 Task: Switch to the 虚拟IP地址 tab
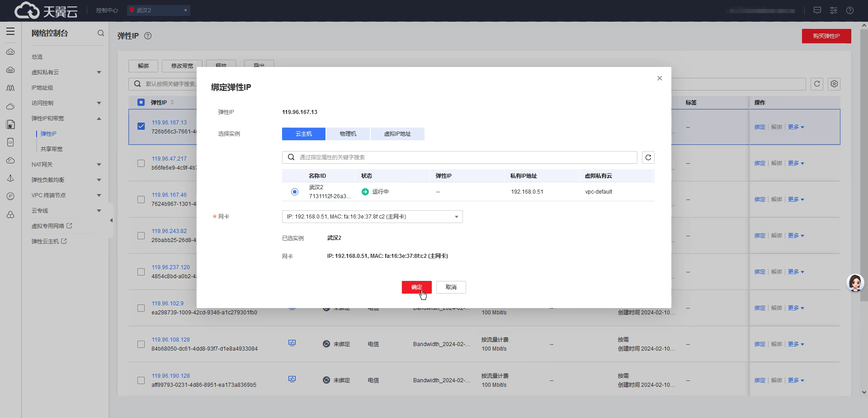pos(397,134)
